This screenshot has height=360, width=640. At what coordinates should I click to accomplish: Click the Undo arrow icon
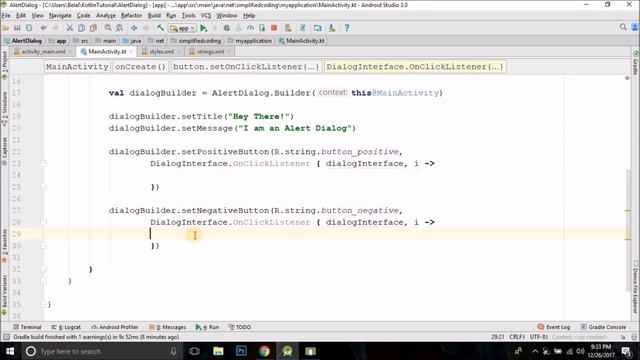point(43,28)
